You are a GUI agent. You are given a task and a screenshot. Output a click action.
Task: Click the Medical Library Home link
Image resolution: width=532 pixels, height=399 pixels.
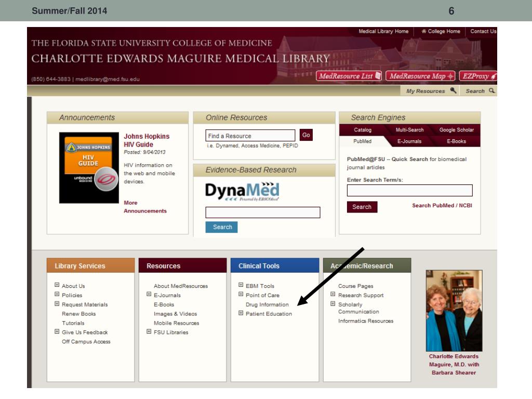click(x=383, y=31)
